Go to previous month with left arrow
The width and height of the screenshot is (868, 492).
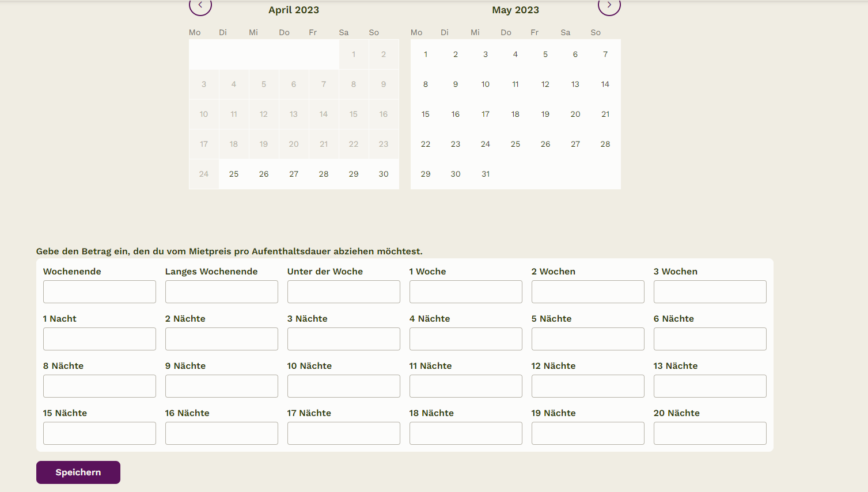pos(200,5)
